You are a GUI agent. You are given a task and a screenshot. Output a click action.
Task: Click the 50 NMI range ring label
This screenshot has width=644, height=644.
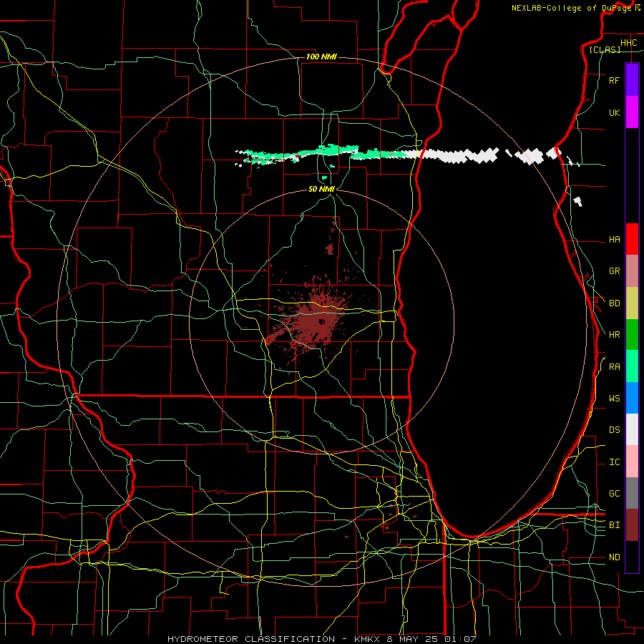(x=321, y=189)
